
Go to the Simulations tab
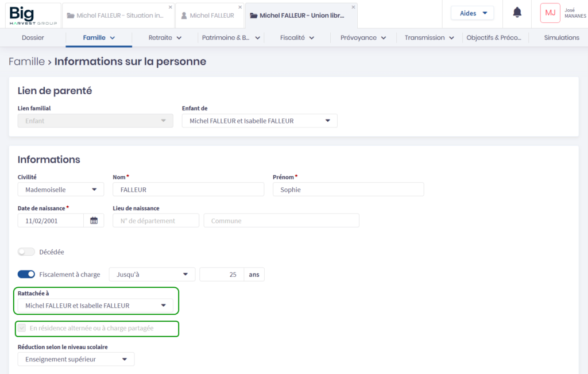coord(561,38)
